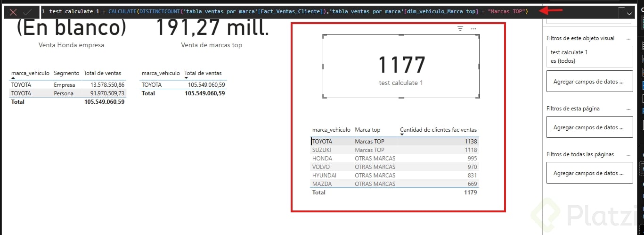Select the 831 value for HYUNDAI

click(472, 176)
